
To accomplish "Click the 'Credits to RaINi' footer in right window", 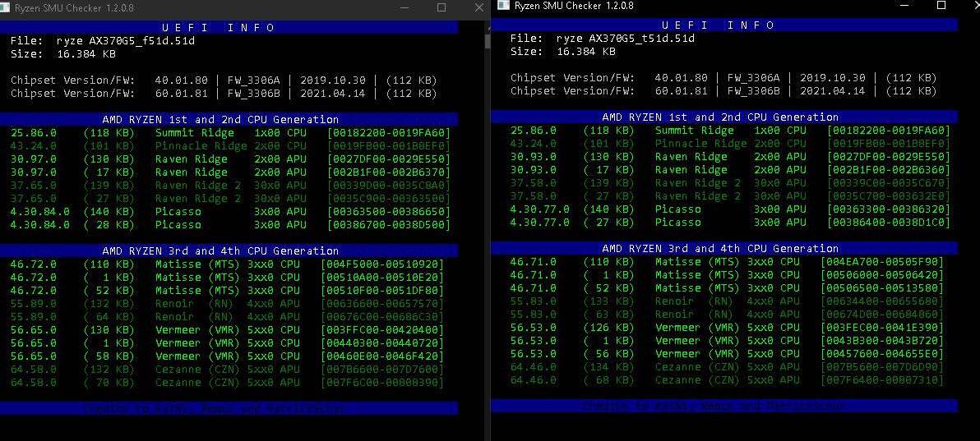I will (x=714, y=407).
